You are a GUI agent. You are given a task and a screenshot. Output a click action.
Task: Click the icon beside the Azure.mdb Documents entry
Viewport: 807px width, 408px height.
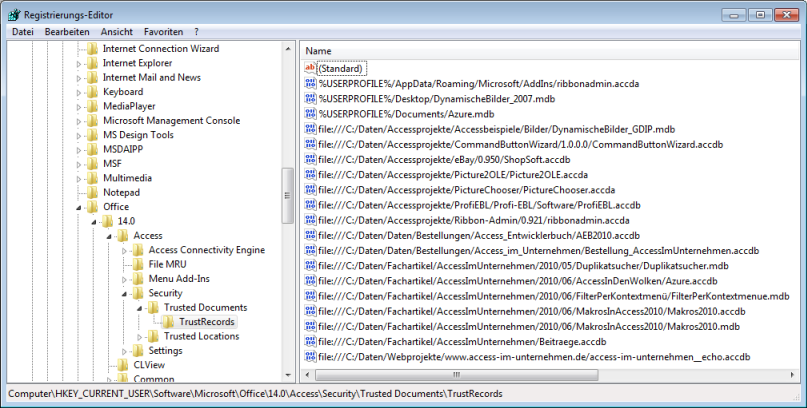pos(310,114)
